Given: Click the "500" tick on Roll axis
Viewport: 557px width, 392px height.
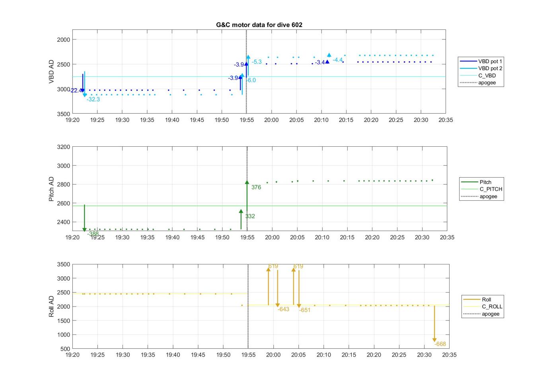Looking at the screenshot, I should tap(66, 349).
